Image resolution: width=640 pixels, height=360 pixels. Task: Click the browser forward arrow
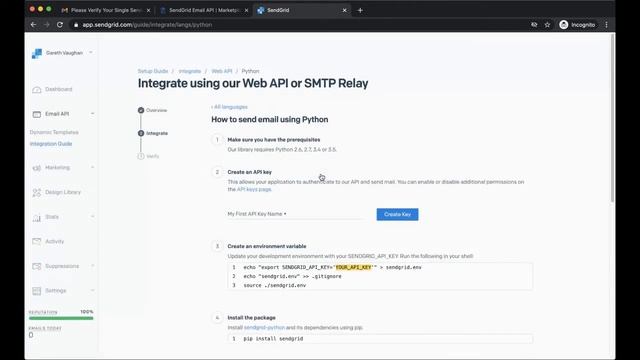pyautogui.click(x=47, y=25)
